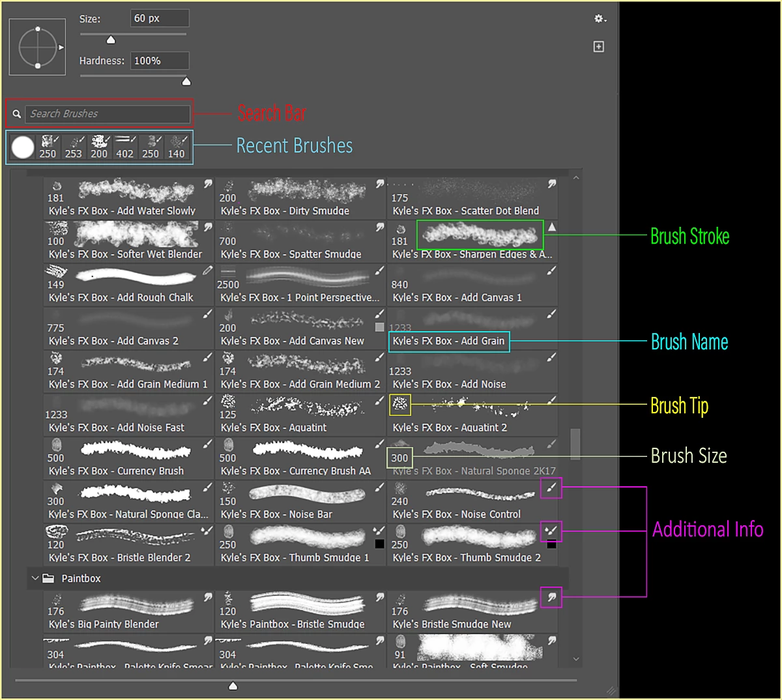This screenshot has width=782, height=700.
Task: Select Kyle's FX Box - Noise Bar brush
Action: click(x=300, y=501)
